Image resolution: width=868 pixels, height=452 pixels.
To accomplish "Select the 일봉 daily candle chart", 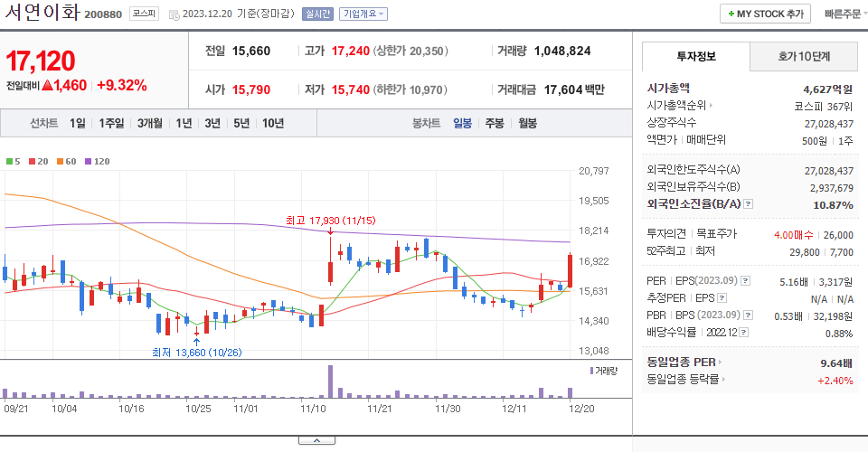I will click(x=462, y=123).
